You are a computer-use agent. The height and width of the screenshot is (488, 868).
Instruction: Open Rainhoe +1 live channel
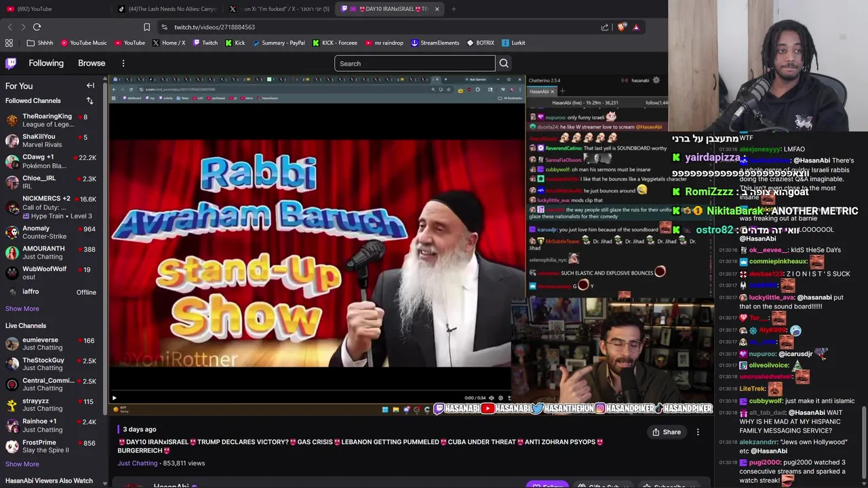coord(50,425)
